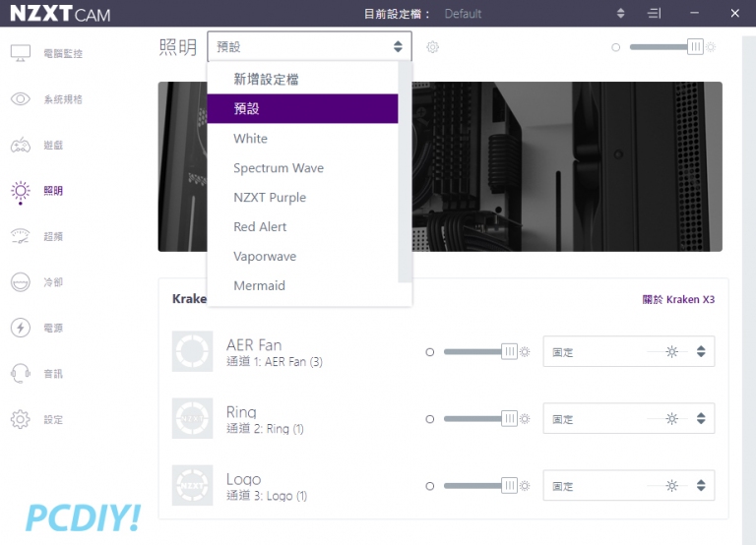The image size is (756, 545).
Task: Open audio headset icon
Action: coord(21,374)
